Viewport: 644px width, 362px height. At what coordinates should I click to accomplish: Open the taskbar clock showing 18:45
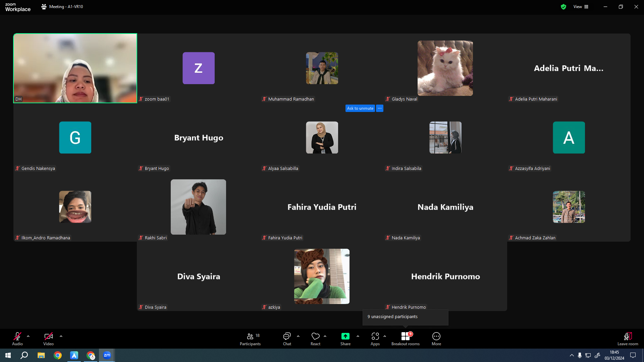pos(614,355)
